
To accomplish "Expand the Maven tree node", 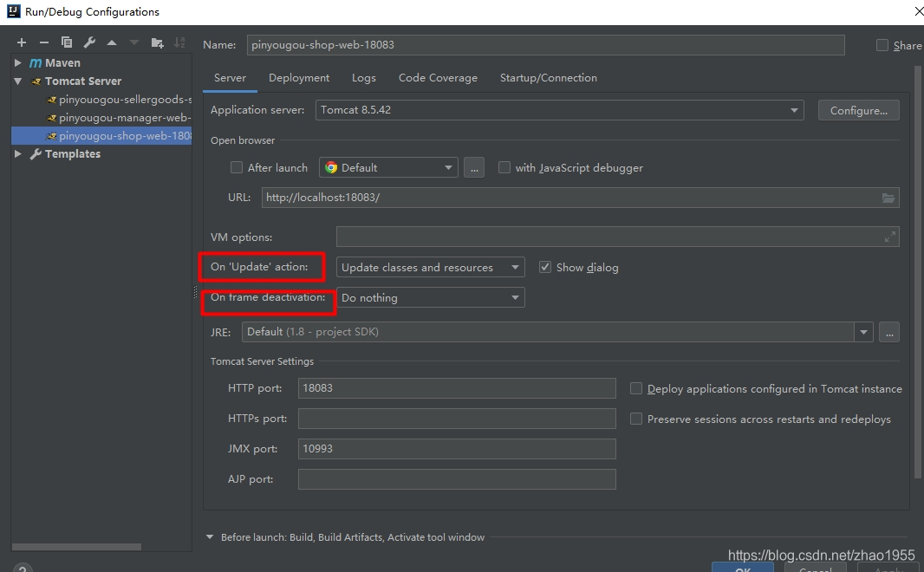I will click(x=17, y=62).
